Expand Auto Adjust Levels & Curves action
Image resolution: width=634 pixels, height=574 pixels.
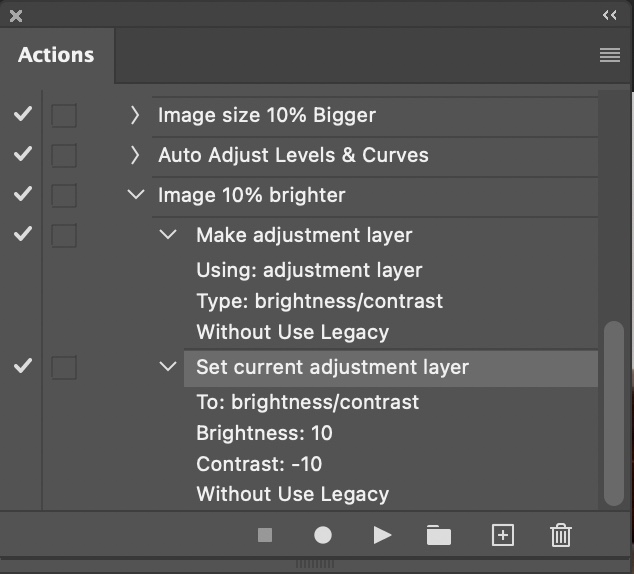coord(135,155)
